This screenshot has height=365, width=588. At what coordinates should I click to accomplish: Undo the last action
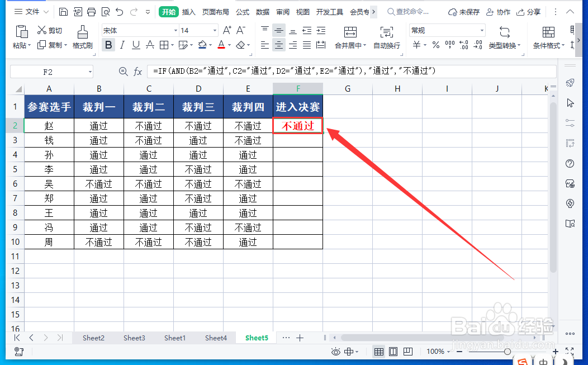click(x=120, y=12)
